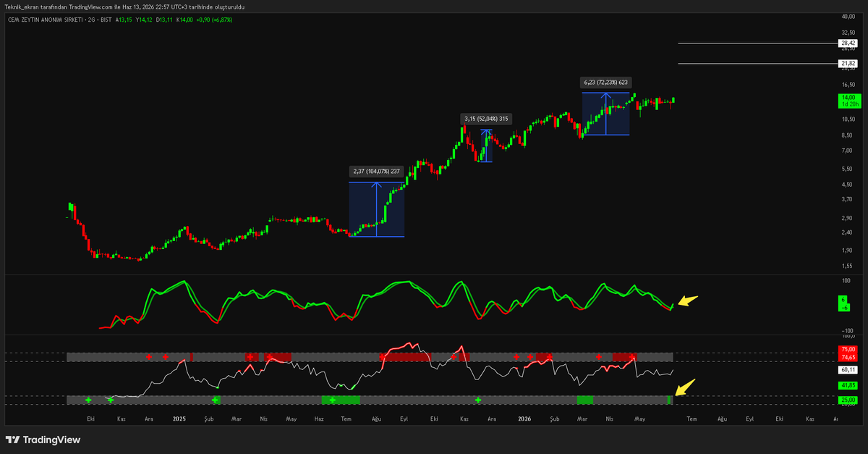Click the 1,55 price axis label

click(x=848, y=266)
